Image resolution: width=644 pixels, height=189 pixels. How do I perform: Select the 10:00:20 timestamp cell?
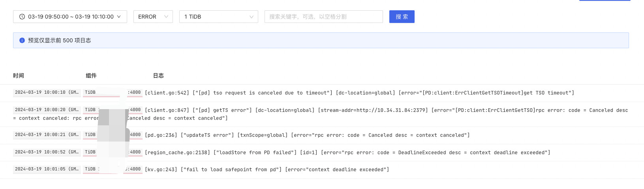point(47,110)
